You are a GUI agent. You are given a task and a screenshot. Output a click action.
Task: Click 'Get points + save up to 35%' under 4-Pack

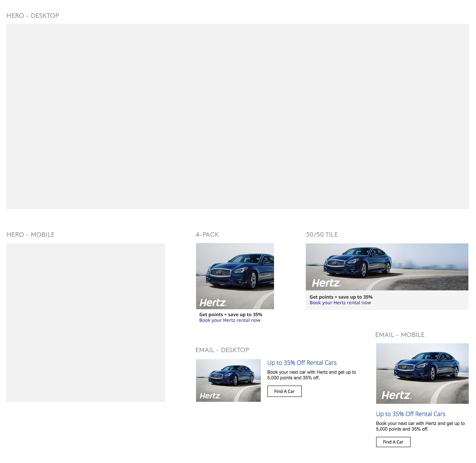[230, 315]
